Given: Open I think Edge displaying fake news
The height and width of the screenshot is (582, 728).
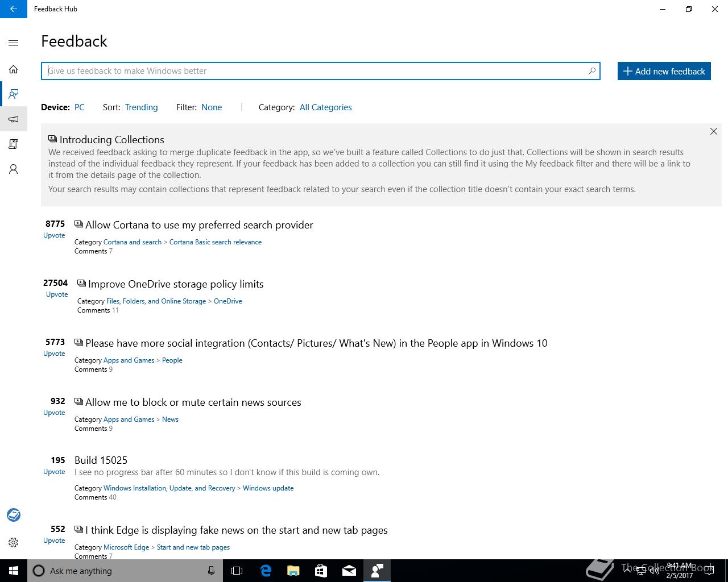Looking at the screenshot, I should tap(237, 530).
